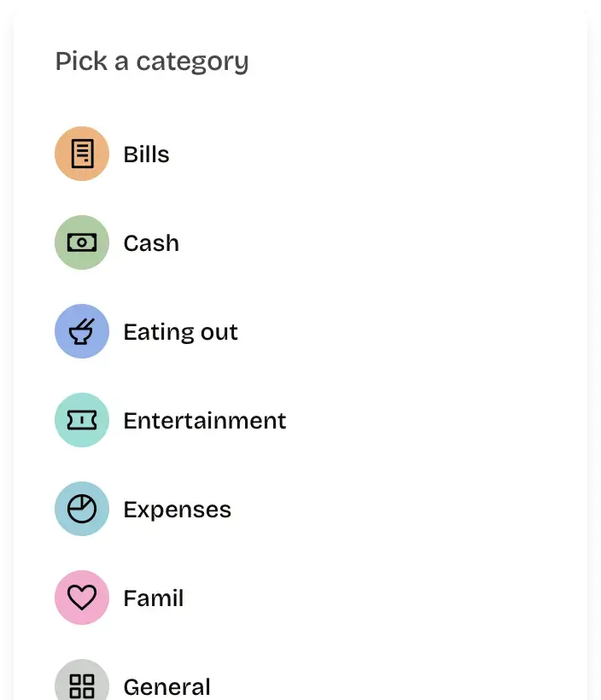
Task: Tap the Entertainment ticket icon
Action: click(82, 421)
